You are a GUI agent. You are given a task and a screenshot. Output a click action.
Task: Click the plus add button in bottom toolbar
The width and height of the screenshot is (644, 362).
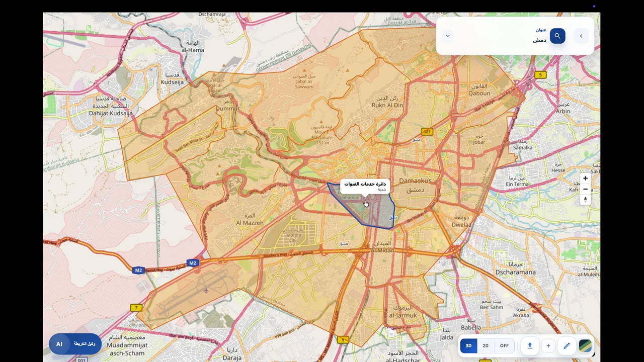(548, 346)
